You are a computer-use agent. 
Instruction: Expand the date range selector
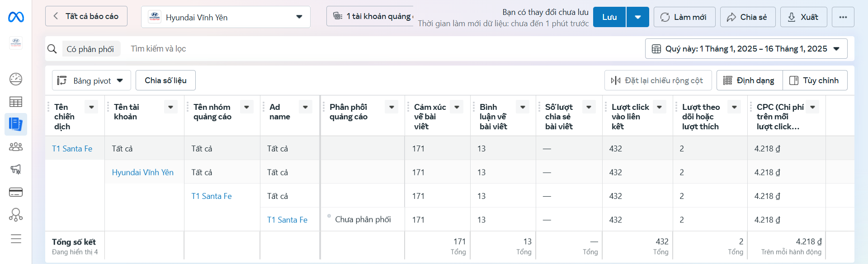click(746, 49)
